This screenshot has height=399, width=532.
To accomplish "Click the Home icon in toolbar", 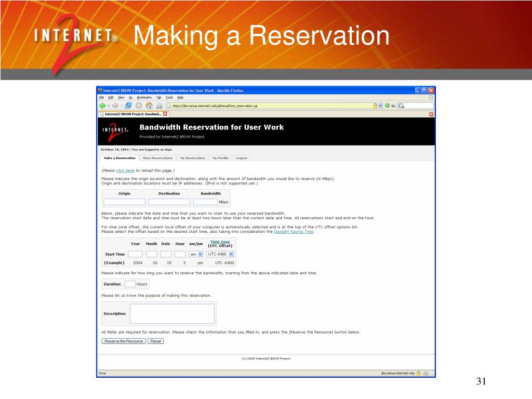I will [x=149, y=106].
